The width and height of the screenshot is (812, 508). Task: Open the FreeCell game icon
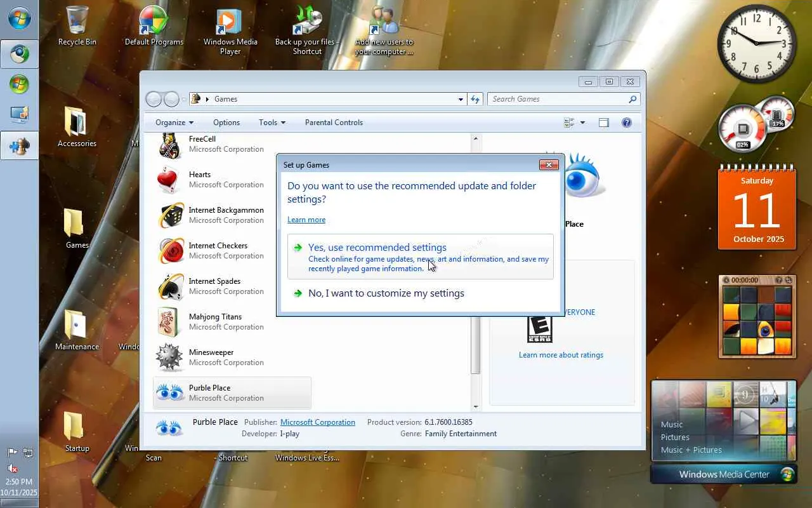(169, 145)
